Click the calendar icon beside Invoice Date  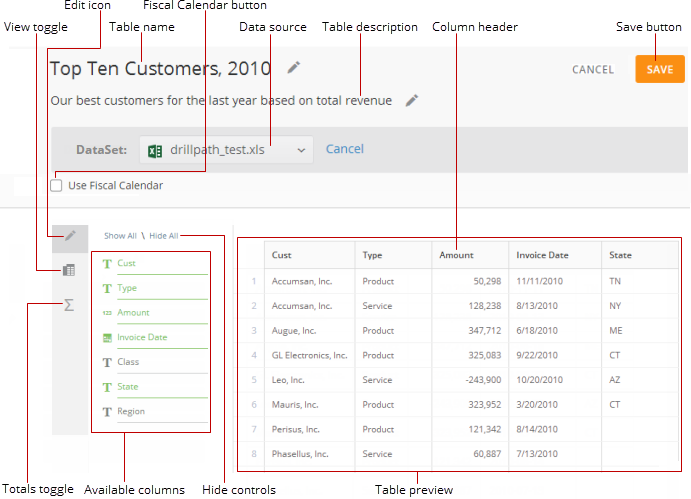tap(107, 338)
